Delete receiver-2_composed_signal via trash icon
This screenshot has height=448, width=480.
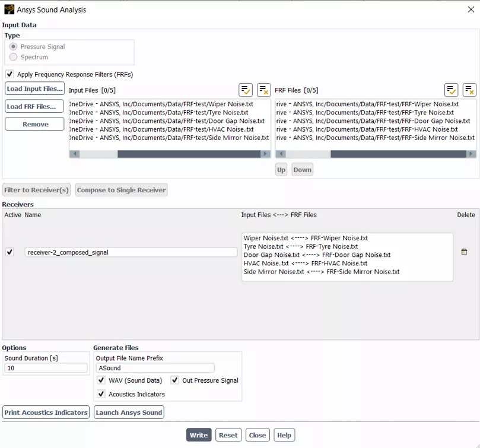click(464, 252)
